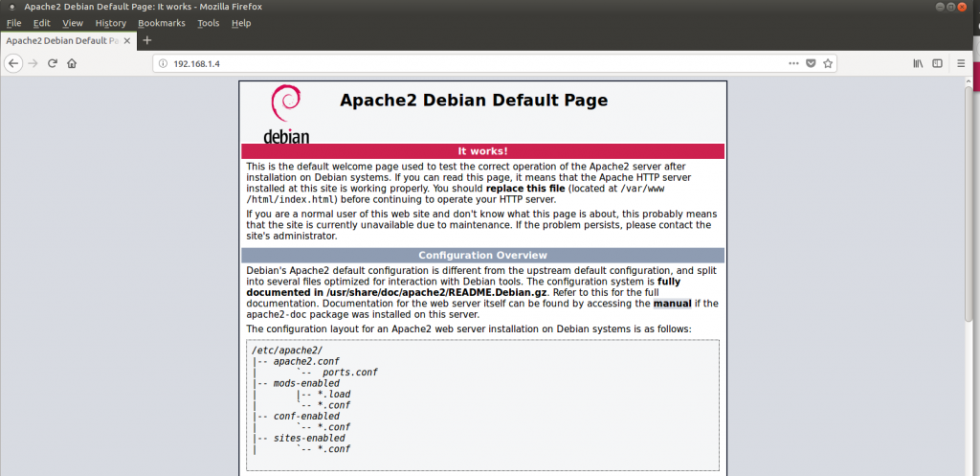Maximize the Firefox window
Screen dimensions: 980x476
click(x=950, y=7)
